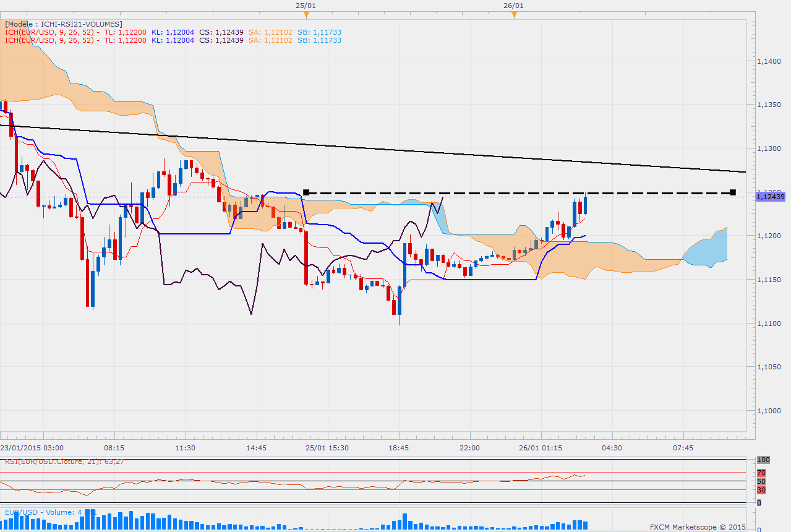Select the first ICH(EUR/USD, 9, 26, 52) legend row

point(49,32)
